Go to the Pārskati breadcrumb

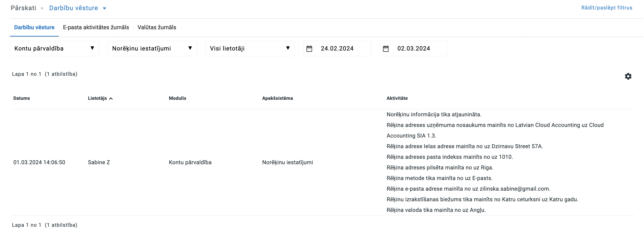pos(23,8)
